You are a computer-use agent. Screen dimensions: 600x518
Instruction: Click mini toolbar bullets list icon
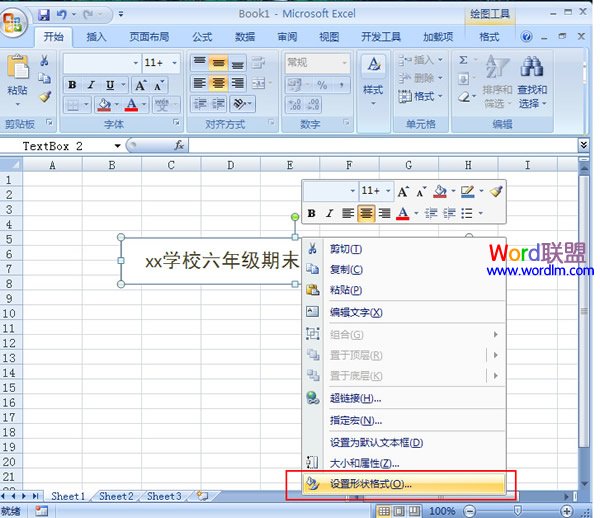(x=467, y=213)
